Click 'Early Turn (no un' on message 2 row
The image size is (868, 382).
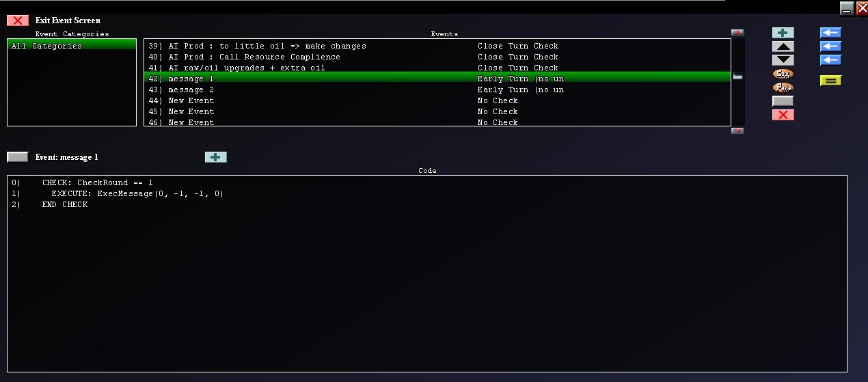click(521, 90)
